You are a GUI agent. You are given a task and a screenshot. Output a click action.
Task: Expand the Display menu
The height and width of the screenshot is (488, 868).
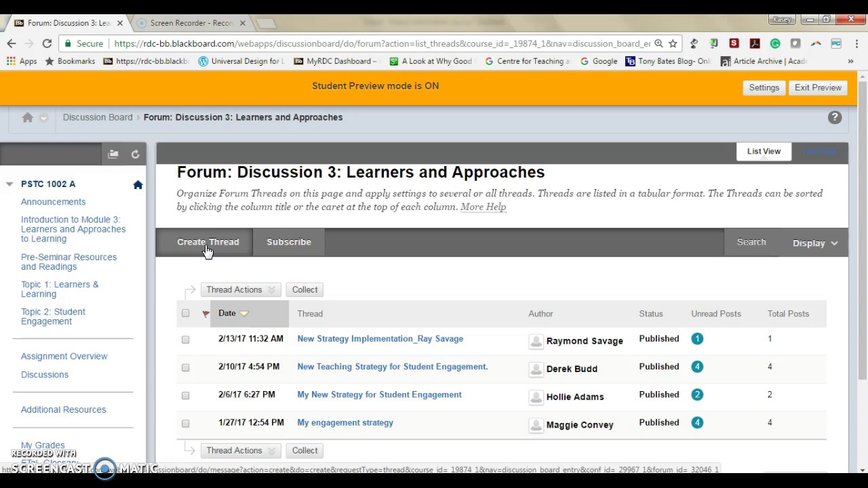click(815, 243)
